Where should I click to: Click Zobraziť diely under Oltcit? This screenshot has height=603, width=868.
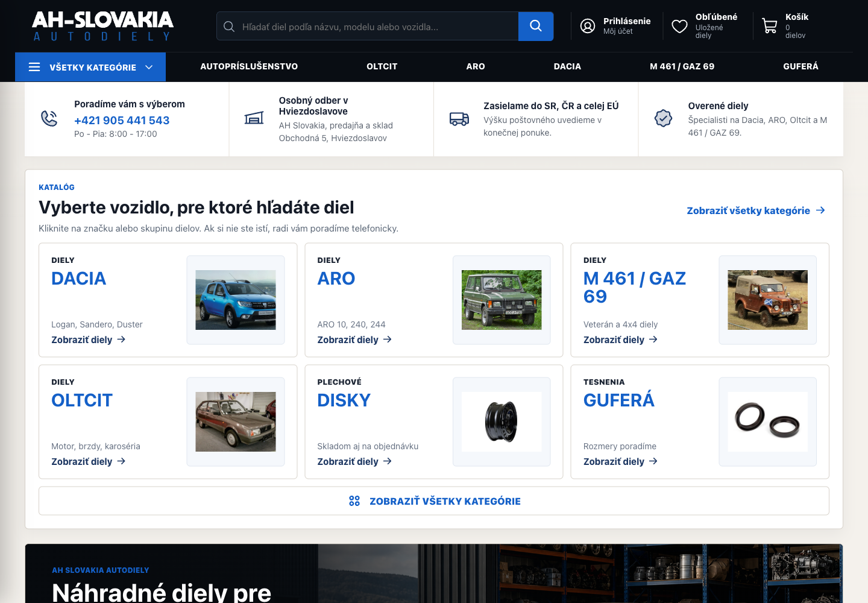tap(89, 461)
